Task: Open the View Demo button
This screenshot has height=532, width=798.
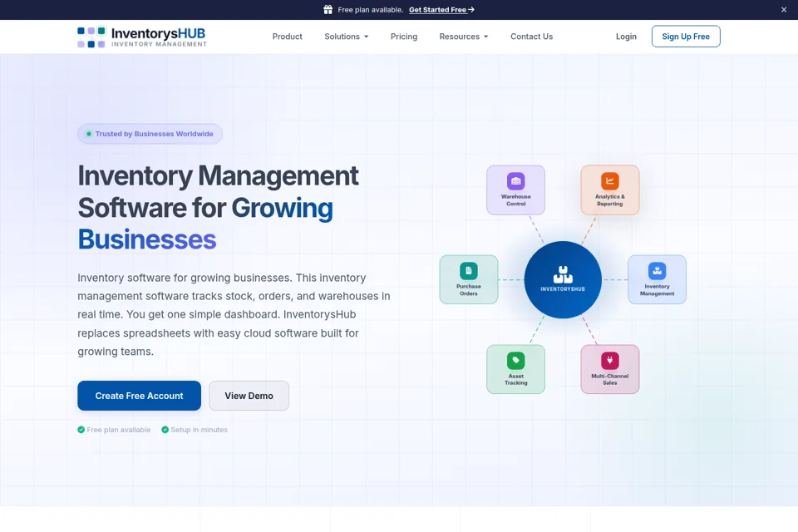Action: (x=249, y=396)
